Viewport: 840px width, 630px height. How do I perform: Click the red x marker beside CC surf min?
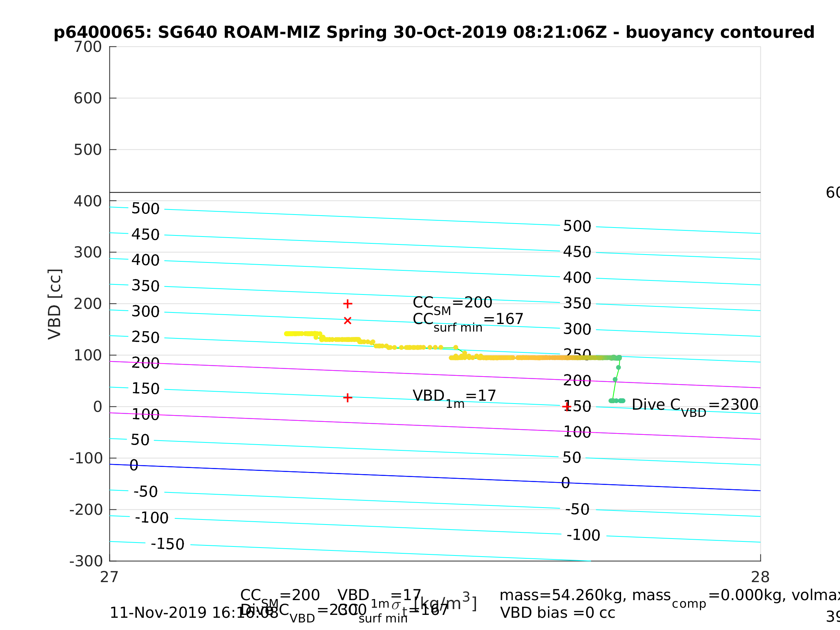tap(347, 321)
